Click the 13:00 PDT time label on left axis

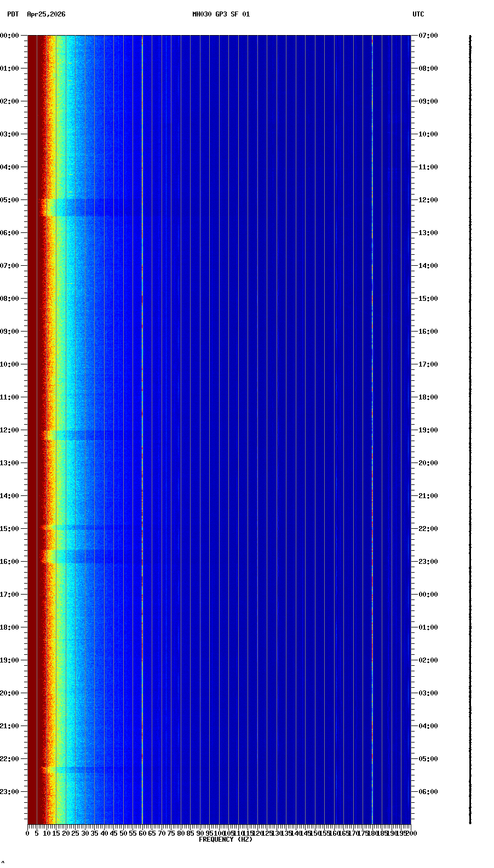point(9,463)
